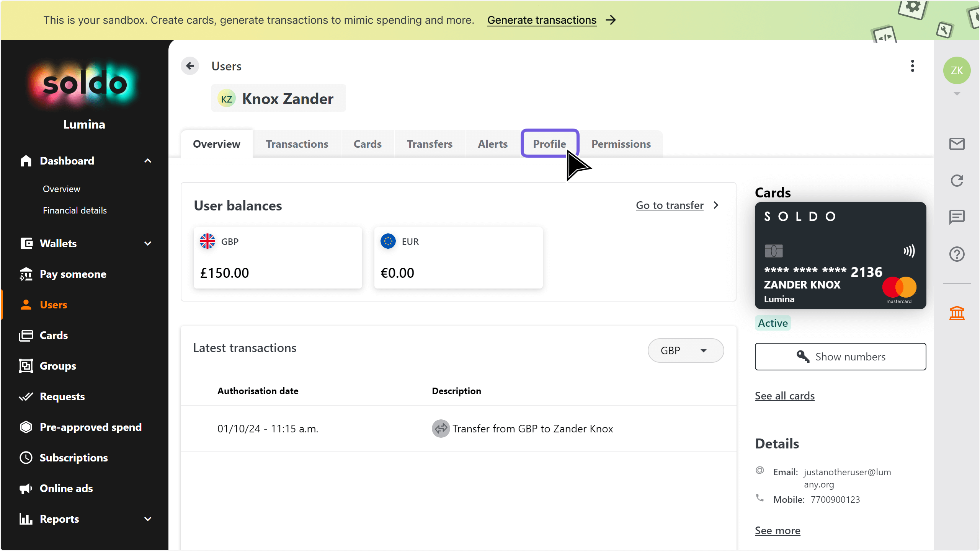
Task: Click the See all cards link
Action: (x=784, y=396)
